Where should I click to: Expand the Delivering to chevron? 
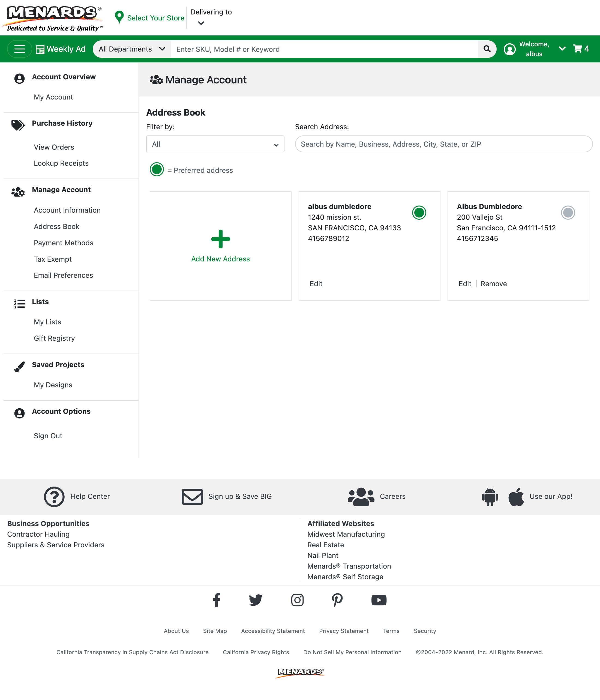(201, 23)
